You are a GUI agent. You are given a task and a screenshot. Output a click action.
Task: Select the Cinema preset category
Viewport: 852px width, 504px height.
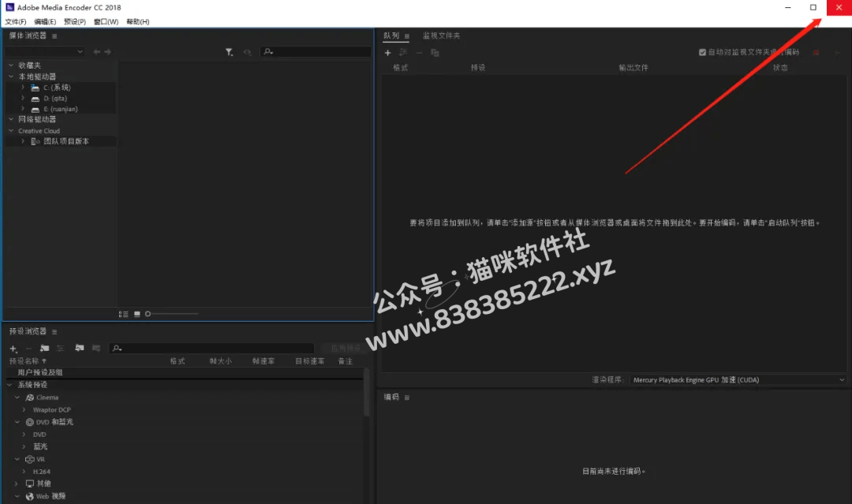[47, 398]
